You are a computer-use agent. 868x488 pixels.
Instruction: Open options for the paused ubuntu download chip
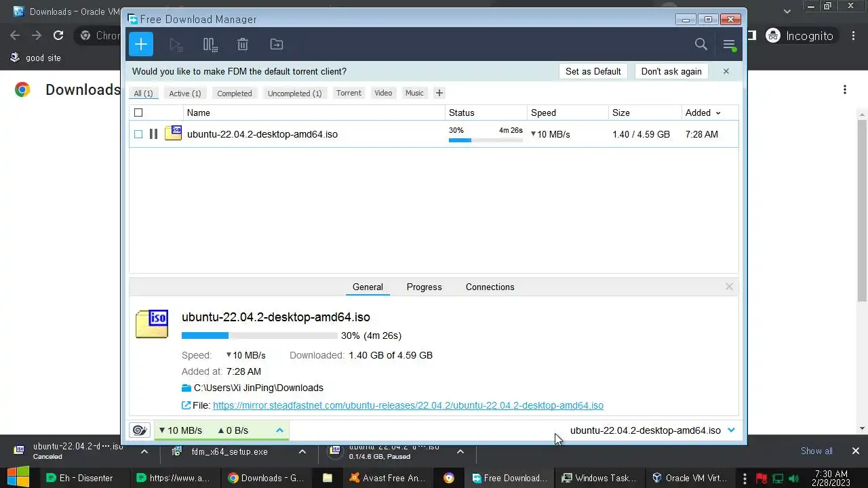click(460, 451)
